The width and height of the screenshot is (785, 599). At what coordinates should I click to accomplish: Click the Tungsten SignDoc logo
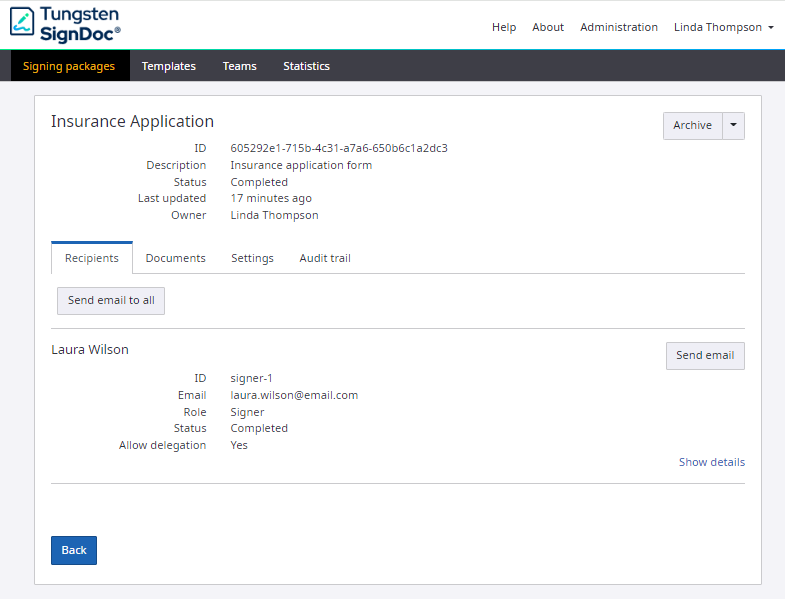point(65,23)
